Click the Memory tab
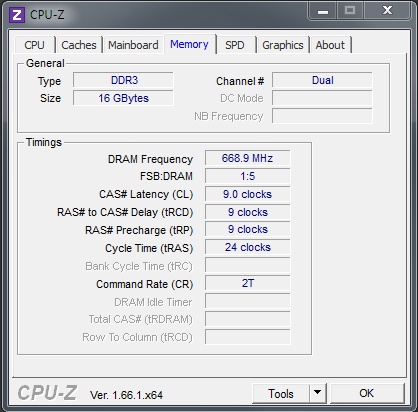This screenshot has width=418, height=412. pyautogui.click(x=189, y=44)
